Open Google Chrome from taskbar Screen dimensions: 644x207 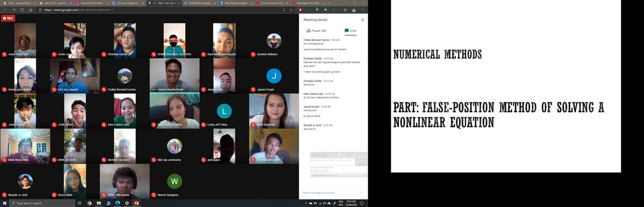[90, 203]
